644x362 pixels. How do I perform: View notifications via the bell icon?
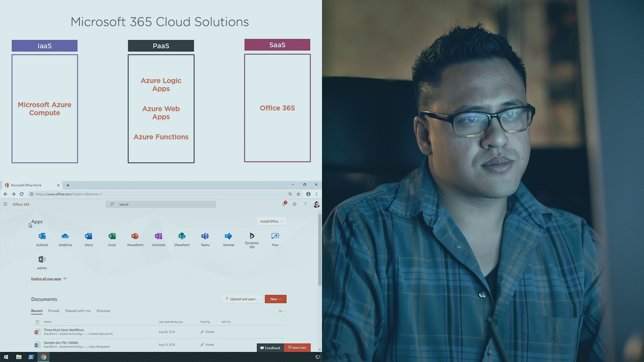click(284, 204)
